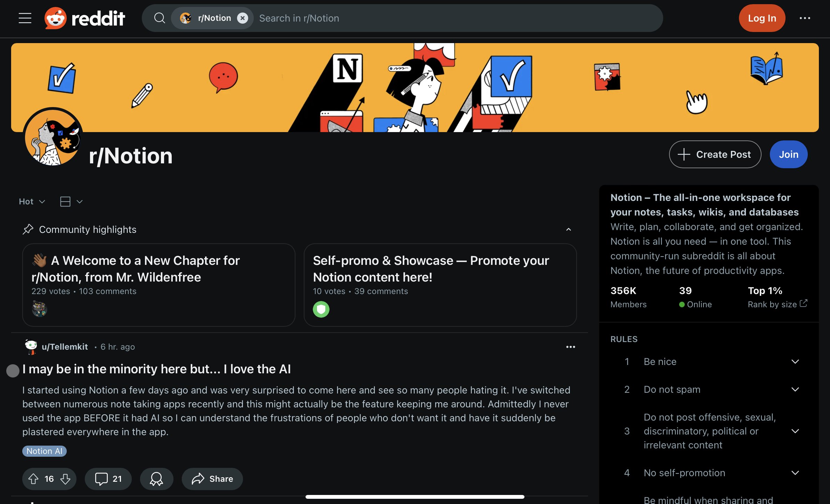Open the Notion AI flair tag
Viewport: 830px width, 504px height.
click(44, 451)
